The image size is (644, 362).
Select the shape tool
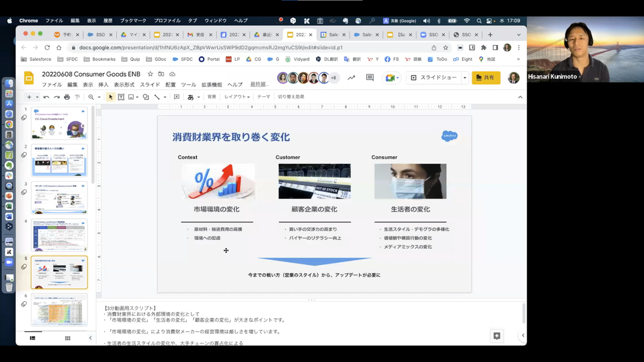(146, 97)
